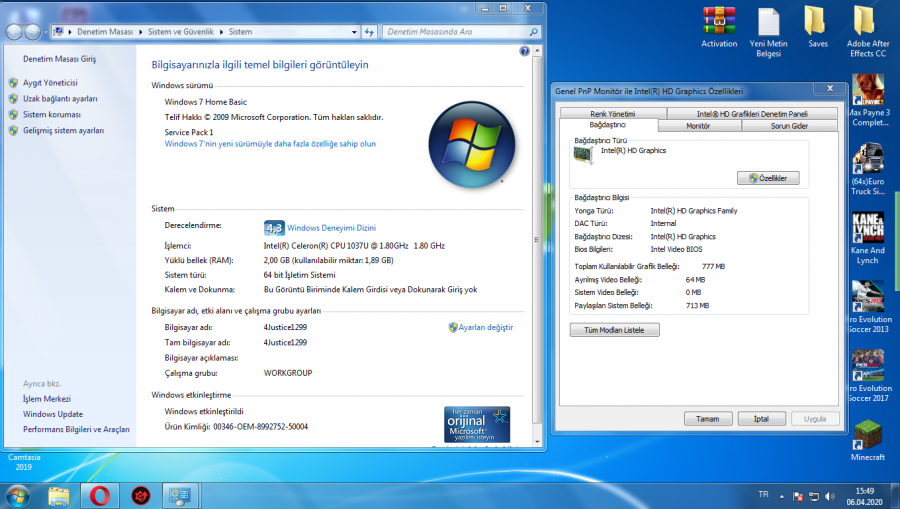
Task: Click in Denetim Masasında Ara search field
Action: [x=455, y=32]
